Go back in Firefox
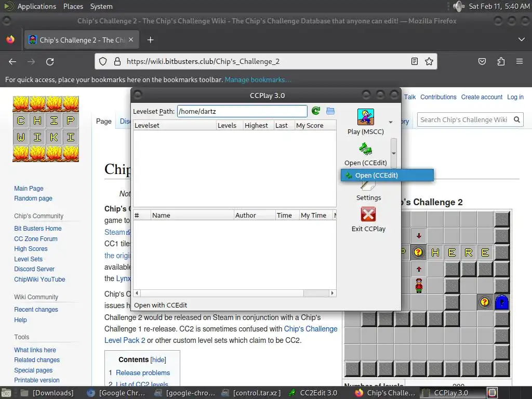This screenshot has width=532, height=399. point(12,61)
